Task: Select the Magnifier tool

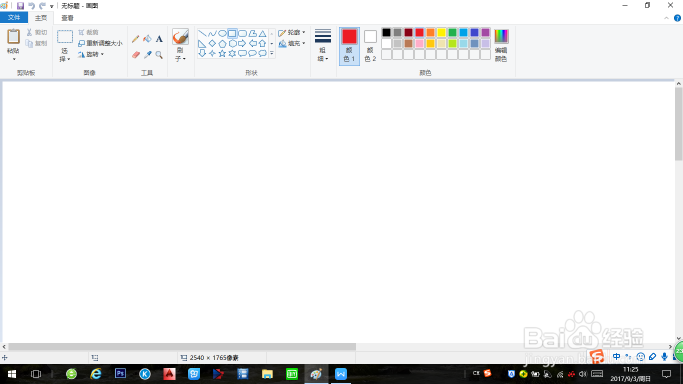Action: coord(159,55)
